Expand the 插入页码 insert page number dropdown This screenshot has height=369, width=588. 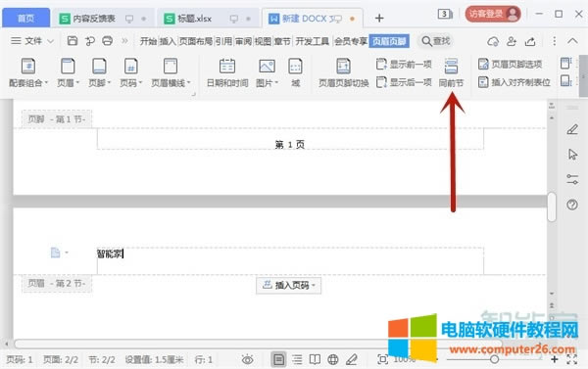coord(289,286)
